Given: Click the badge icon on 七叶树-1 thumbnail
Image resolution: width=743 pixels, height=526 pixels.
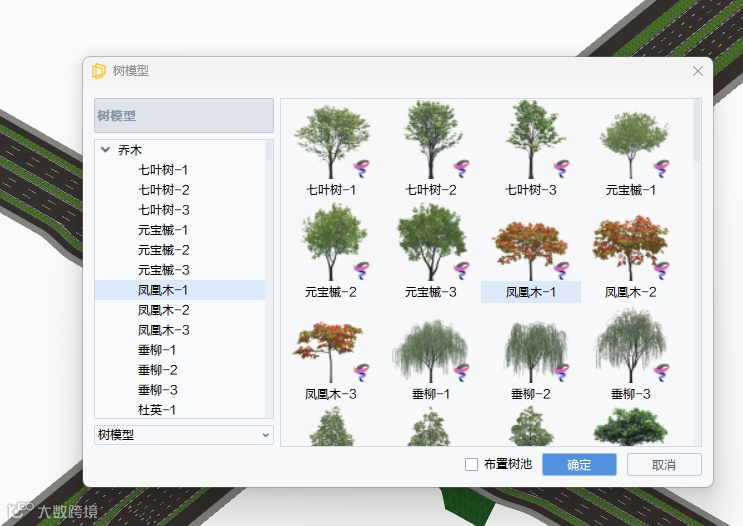Looking at the screenshot, I should tap(362, 168).
